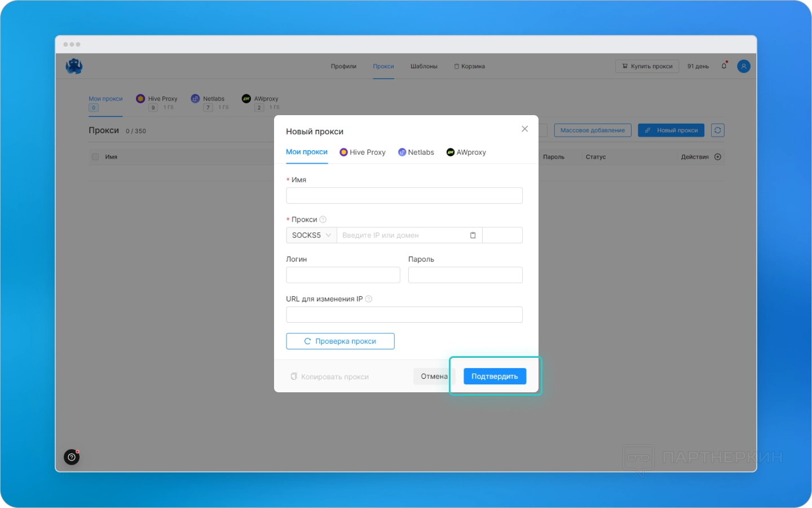The width and height of the screenshot is (812, 508).
Task: Click the notification bell icon
Action: tap(724, 66)
